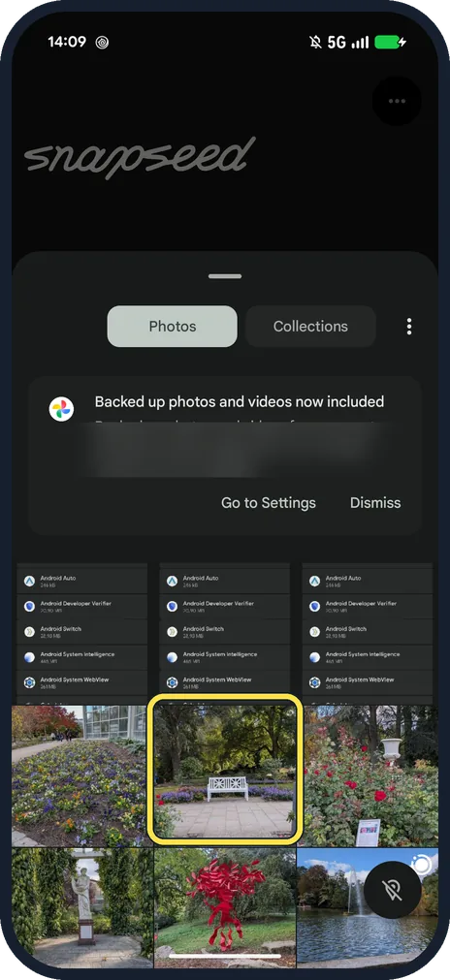Switch to the Photos tab
The width and height of the screenshot is (450, 980).
(x=172, y=327)
